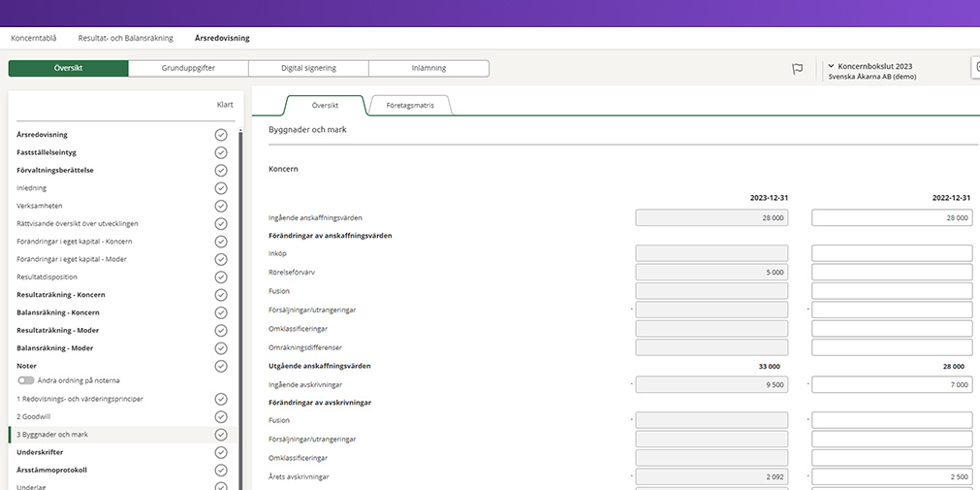Toggle Klart check for 3 Byggnader och mark
The image size is (980, 490).
click(x=221, y=435)
